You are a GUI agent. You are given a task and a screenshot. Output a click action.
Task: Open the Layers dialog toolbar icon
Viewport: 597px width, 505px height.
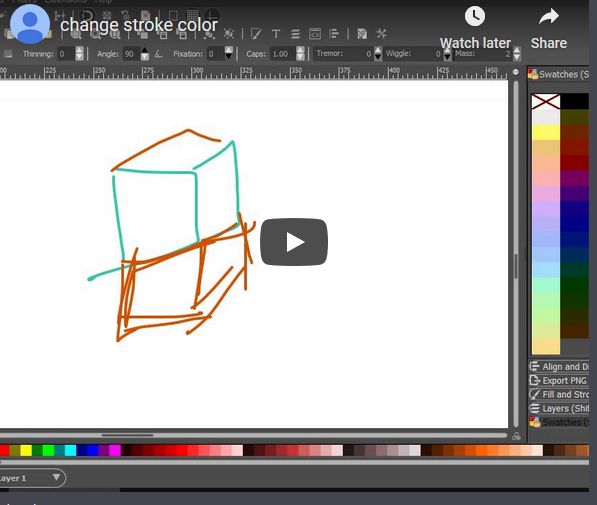(x=295, y=34)
